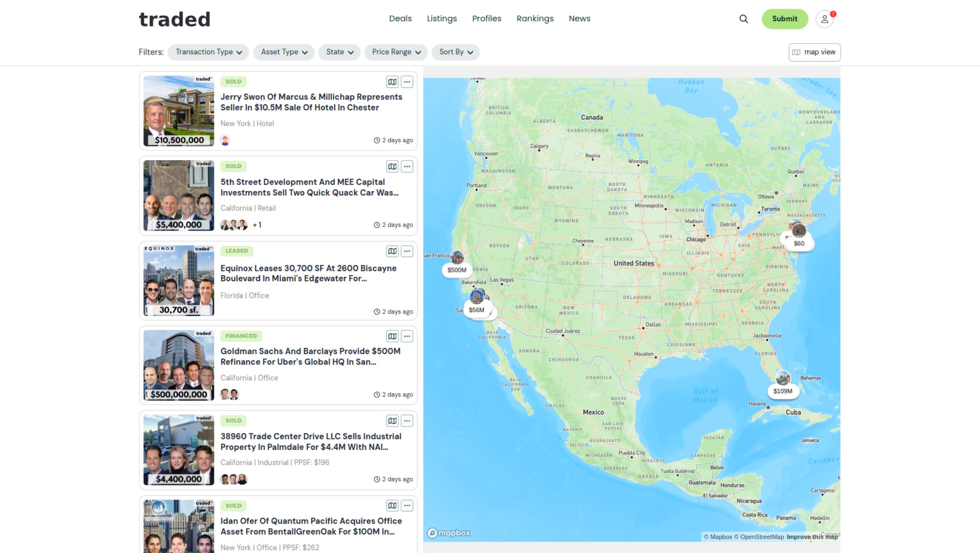Screen dimensions: 980x553
Task: Click the $500,000,000 deal thumbnail
Action: pos(179,365)
